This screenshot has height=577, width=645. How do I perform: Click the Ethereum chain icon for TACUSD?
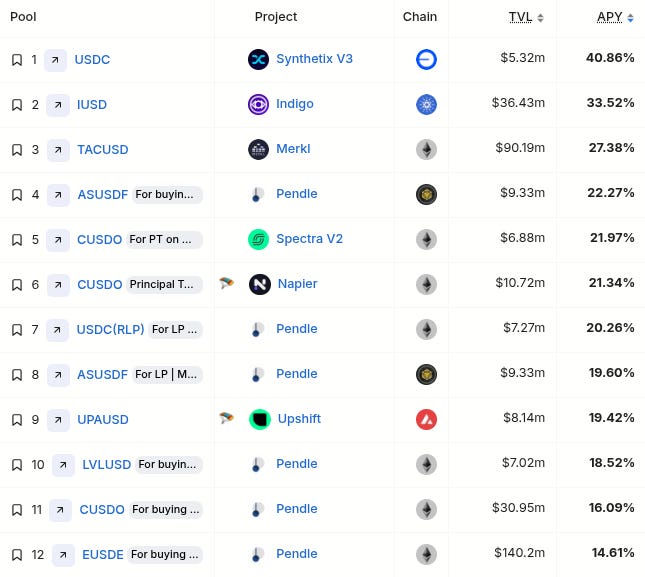[x=426, y=149]
